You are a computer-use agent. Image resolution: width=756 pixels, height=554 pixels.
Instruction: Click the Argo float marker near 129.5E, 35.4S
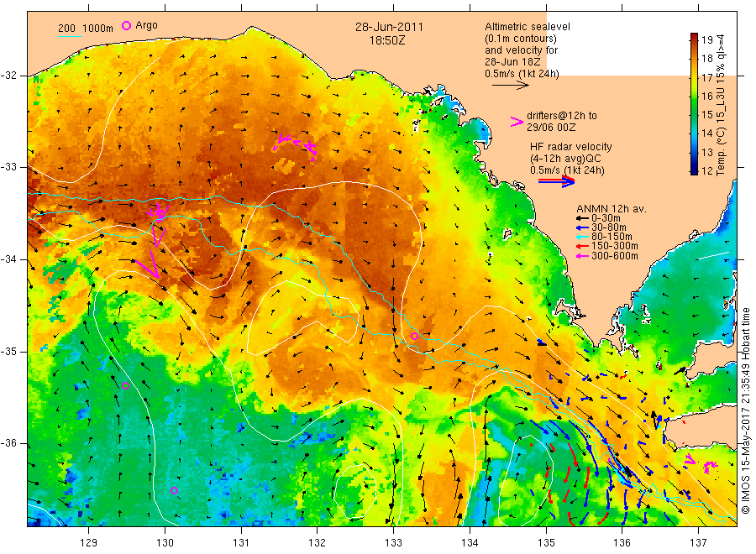click(126, 385)
